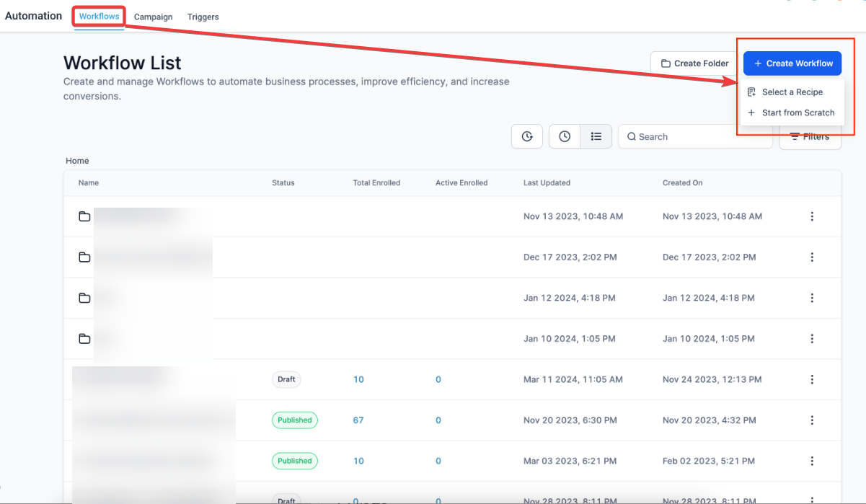866x504 pixels.
Task: Switch to the Campaign tab
Action: [x=153, y=17]
